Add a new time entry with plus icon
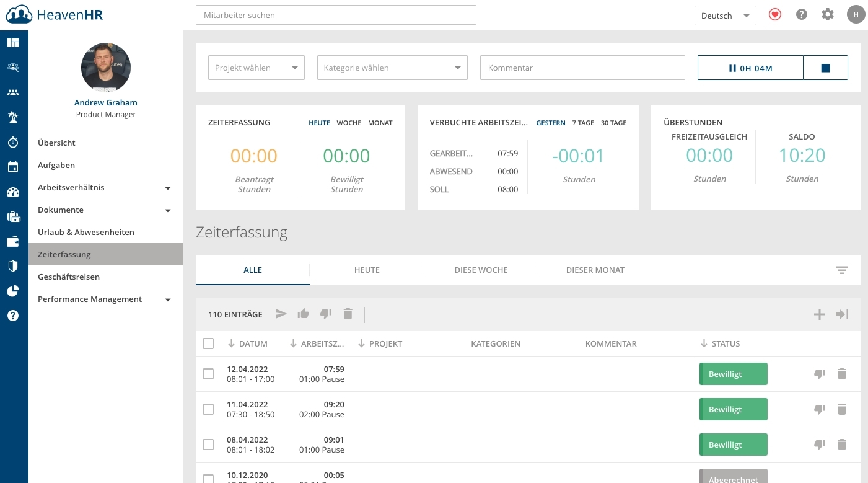Screen dimensions: 868x483 (820, 314)
